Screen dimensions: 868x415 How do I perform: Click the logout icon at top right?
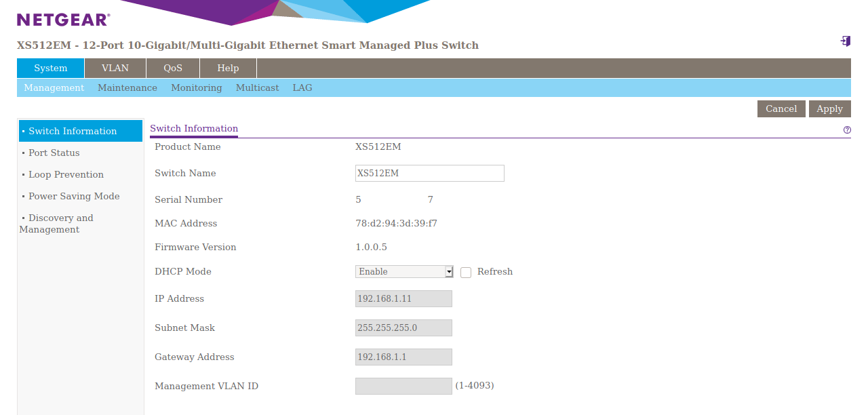pyautogui.click(x=846, y=41)
